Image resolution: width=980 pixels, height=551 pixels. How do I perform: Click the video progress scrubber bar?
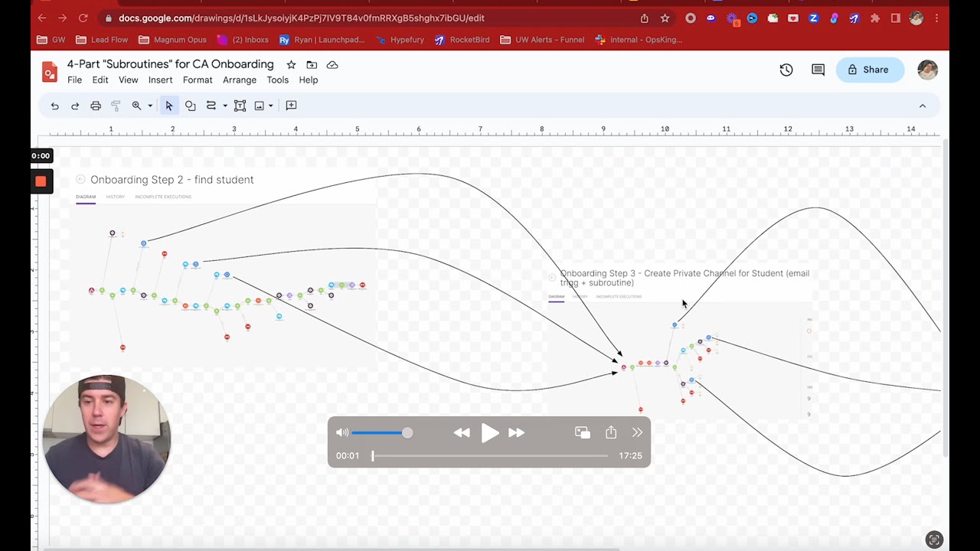tap(490, 455)
